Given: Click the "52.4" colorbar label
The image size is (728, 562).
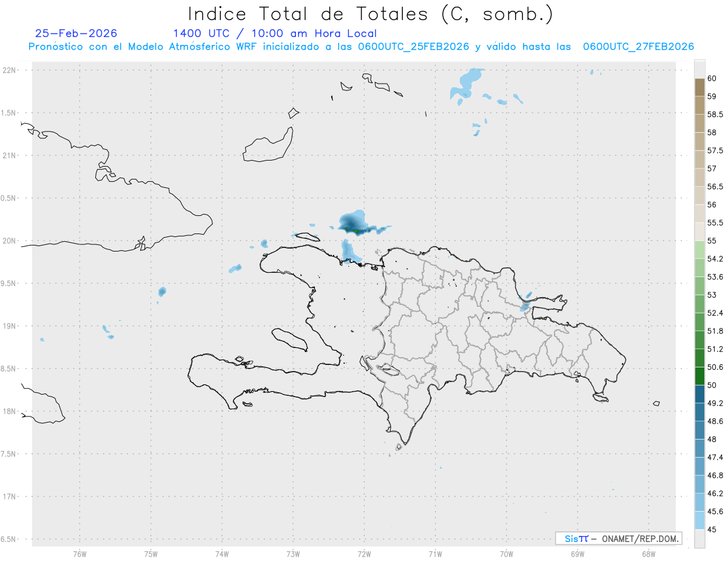Looking at the screenshot, I should pyautogui.click(x=715, y=313).
